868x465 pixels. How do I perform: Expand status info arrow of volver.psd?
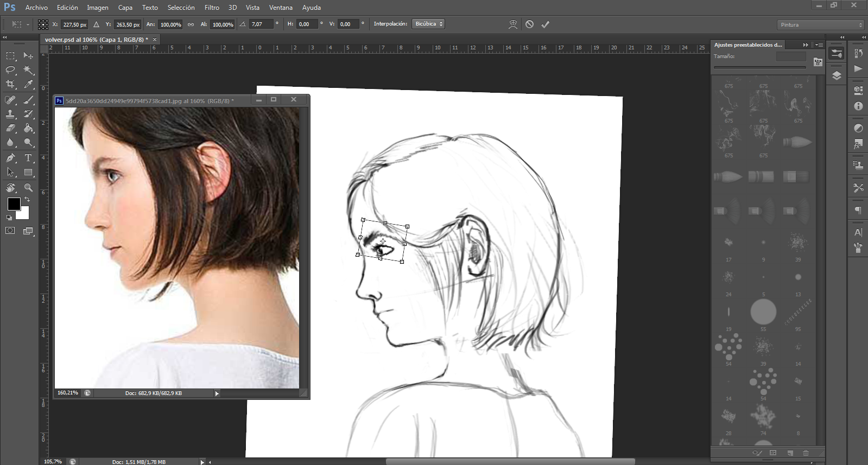point(202,462)
